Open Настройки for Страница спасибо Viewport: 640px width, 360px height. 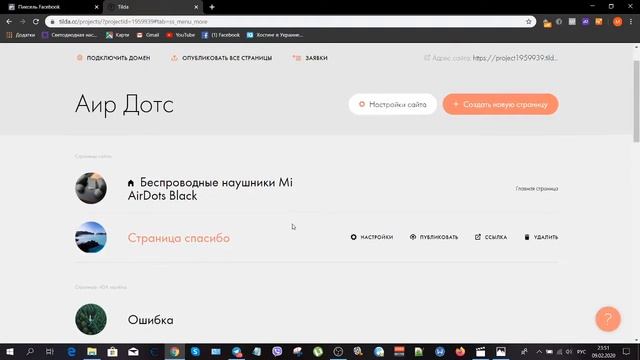[x=372, y=237]
